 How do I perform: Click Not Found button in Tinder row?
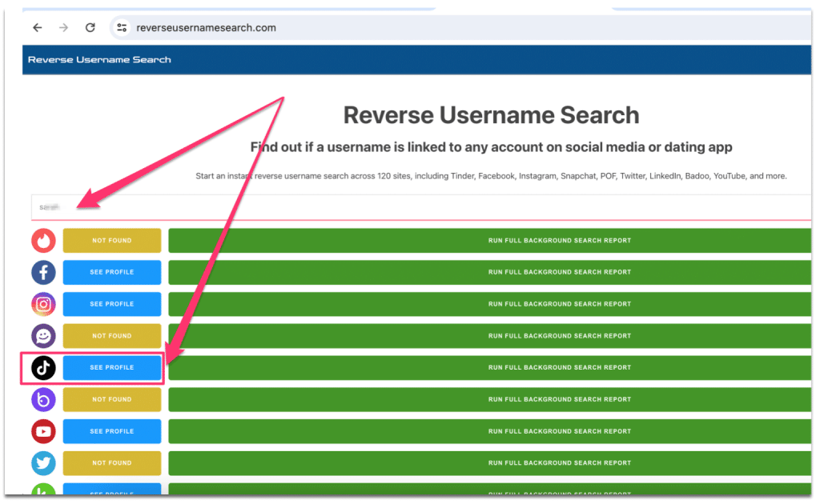click(x=112, y=241)
